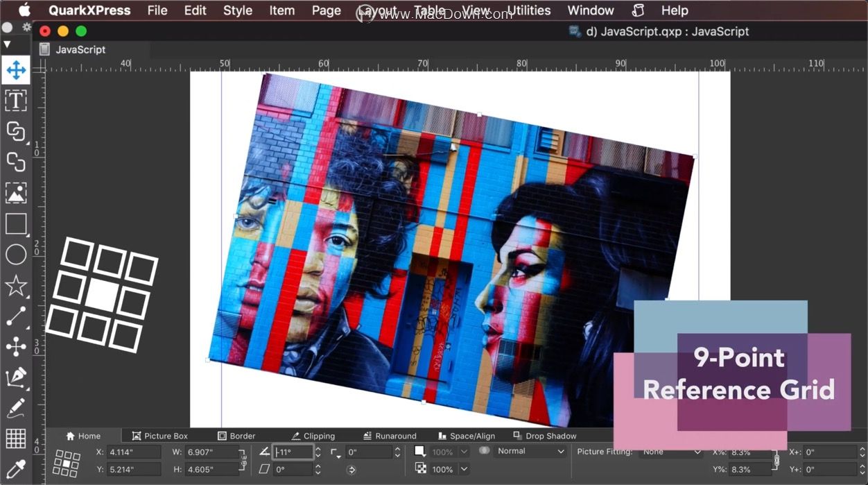Open the Window menu

[x=591, y=10]
